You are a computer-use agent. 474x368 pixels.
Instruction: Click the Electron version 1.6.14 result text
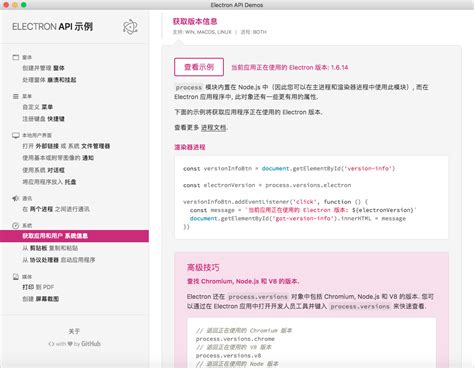[x=290, y=67]
